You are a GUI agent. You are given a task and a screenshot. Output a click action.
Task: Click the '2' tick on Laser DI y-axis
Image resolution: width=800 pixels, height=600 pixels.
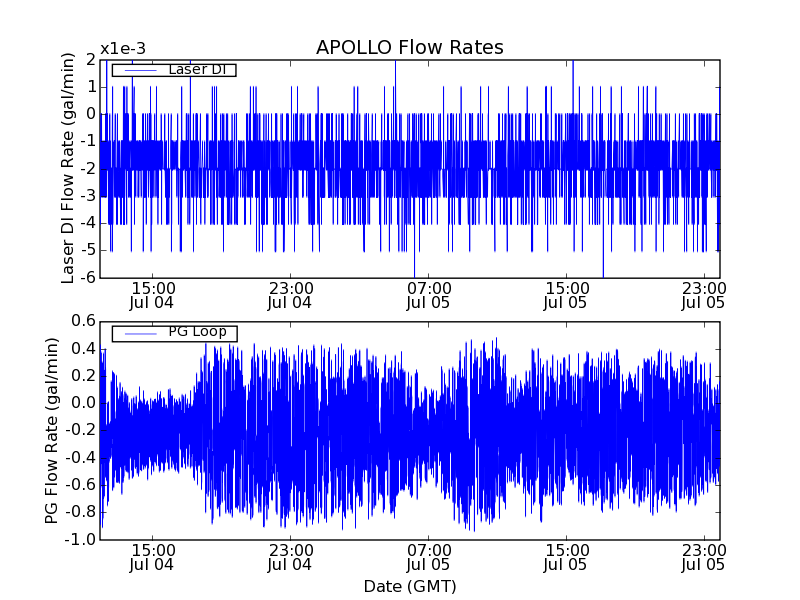coord(91,60)
